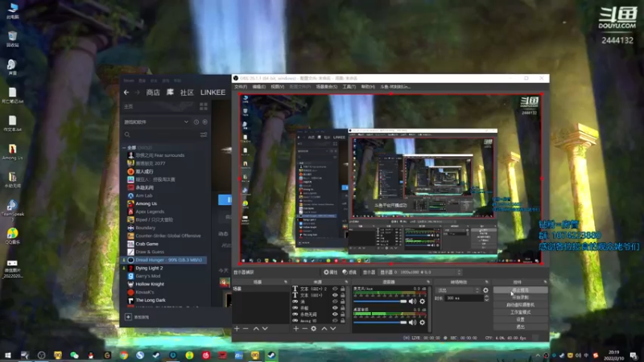Click 启动虚拟摄像机 virtual camera button

[520, 305]
